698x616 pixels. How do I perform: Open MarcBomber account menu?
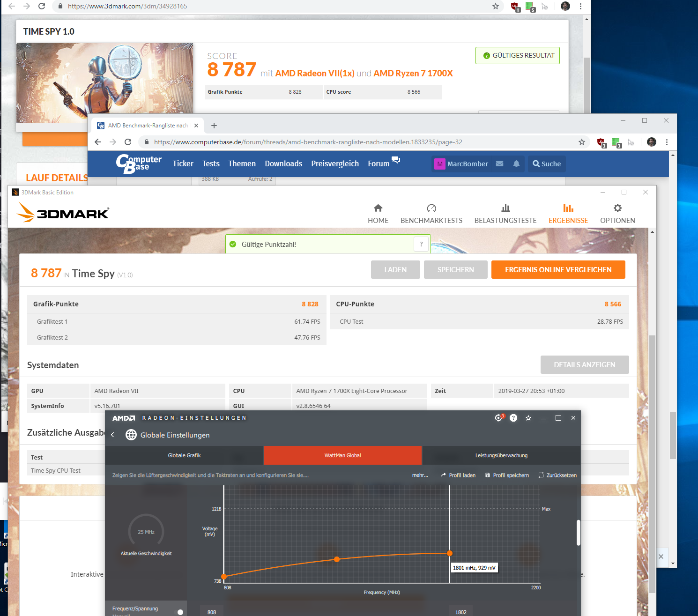[x=461, y=164]
